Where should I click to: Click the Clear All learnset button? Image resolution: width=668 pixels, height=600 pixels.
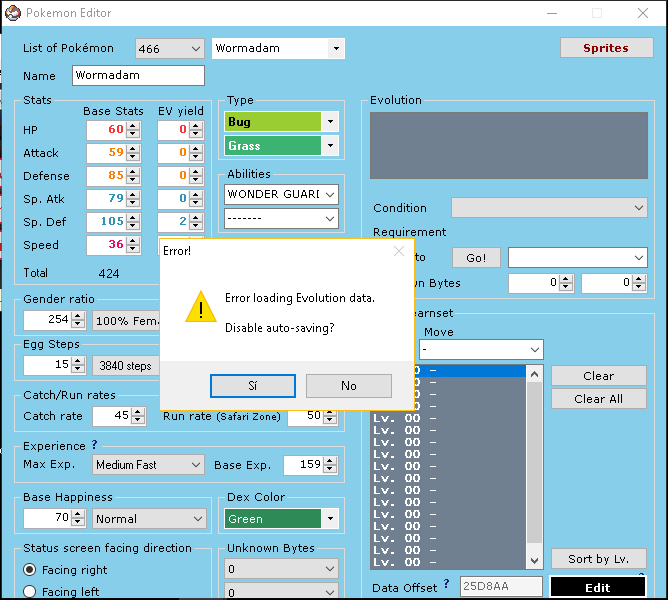[x=598, y=398]
